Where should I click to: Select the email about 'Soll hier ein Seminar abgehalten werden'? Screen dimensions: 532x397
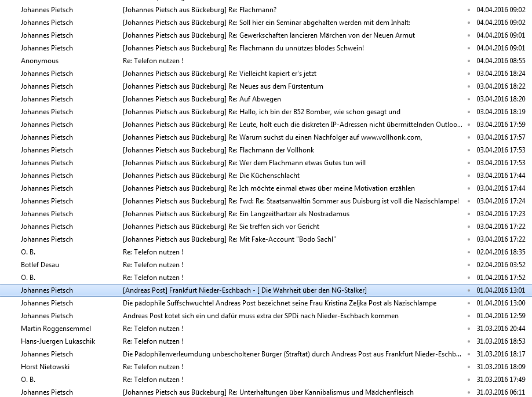tap(266, 23)
